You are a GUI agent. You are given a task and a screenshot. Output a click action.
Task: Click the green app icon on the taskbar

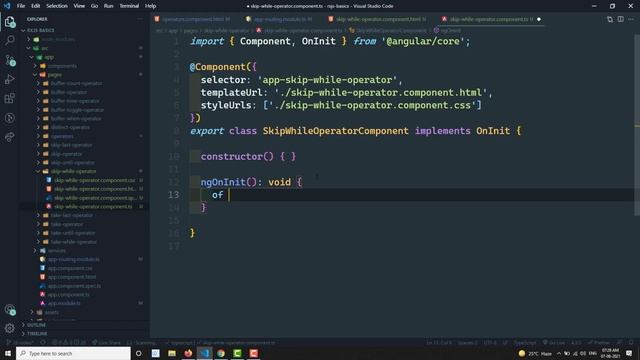[x=237, y=353]
